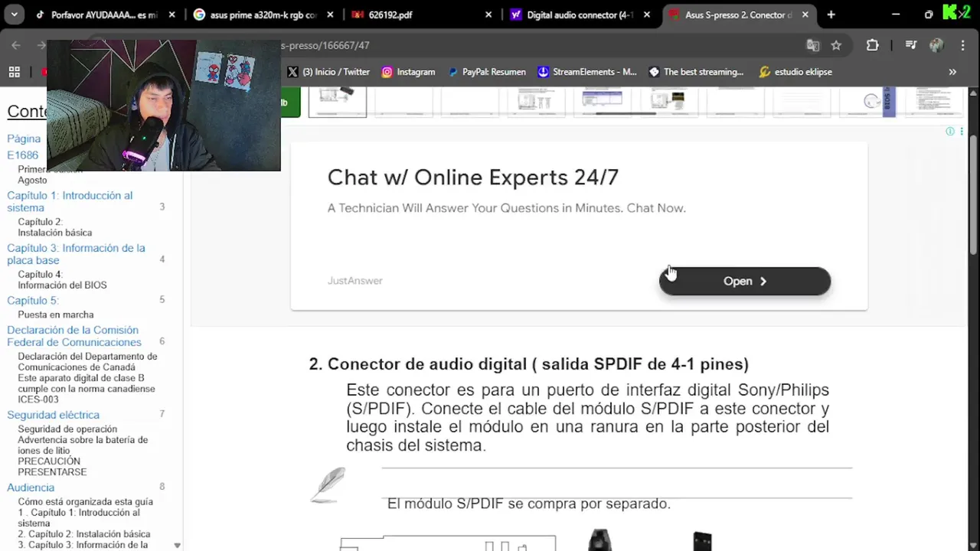This screenshot has width=980, height=551.
Task: Go to Capítulo 3: Información de la placa base
Action: [76, 254]
